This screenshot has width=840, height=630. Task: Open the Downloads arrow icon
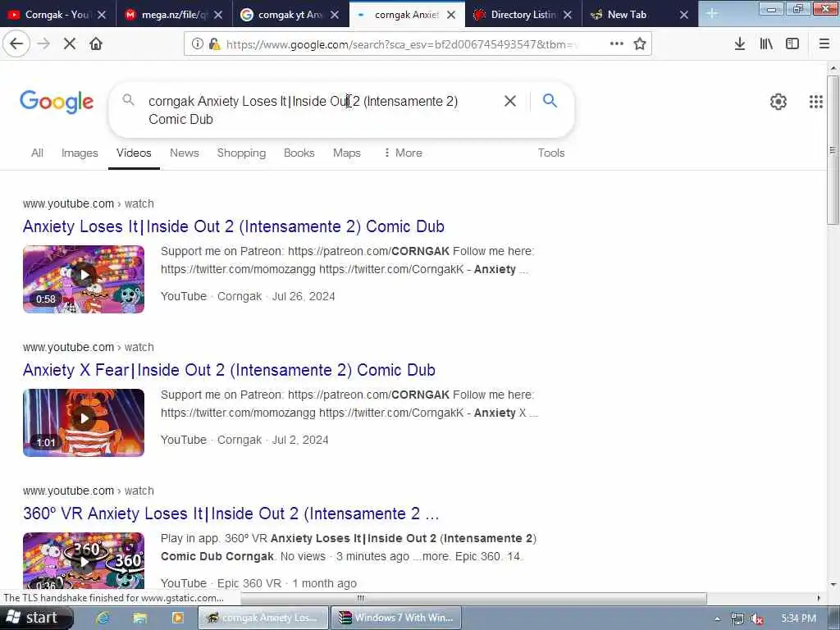pos(740,44)
